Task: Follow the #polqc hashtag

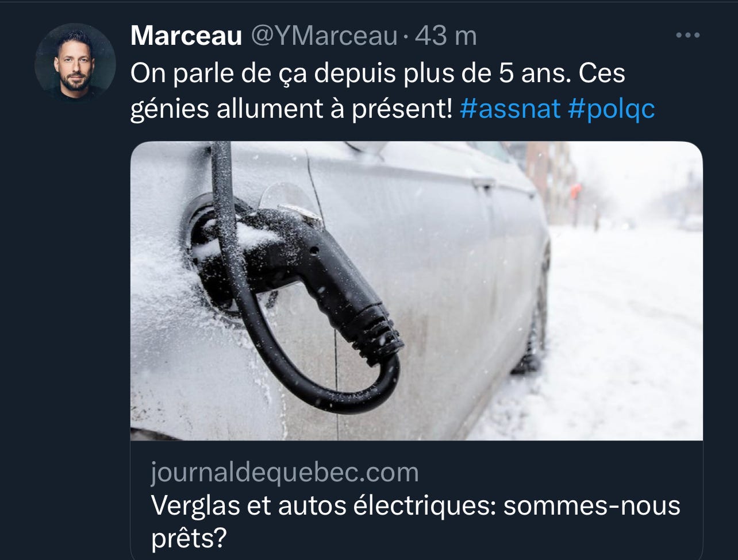Action: [611, 107]
